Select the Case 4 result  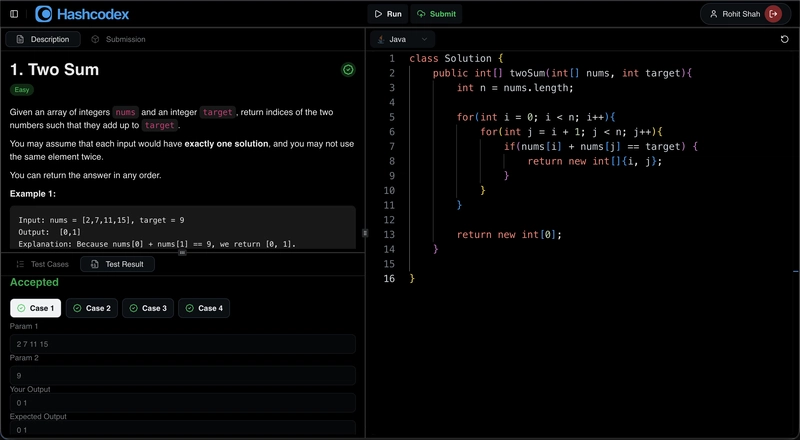(x=203, y=308)
